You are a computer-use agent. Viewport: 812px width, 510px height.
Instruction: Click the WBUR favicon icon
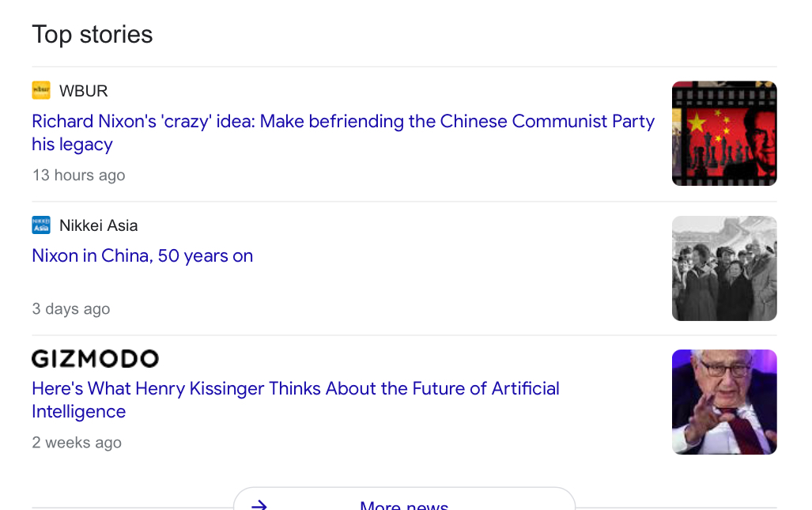[41, 90]
